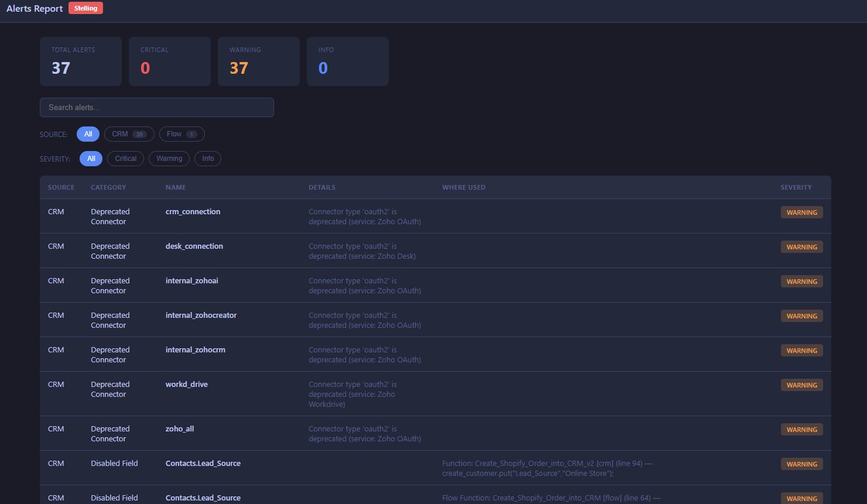The width and height of the screenshot is (867, 504).
Task: Sort by the Severity column header
Action: 796,187
